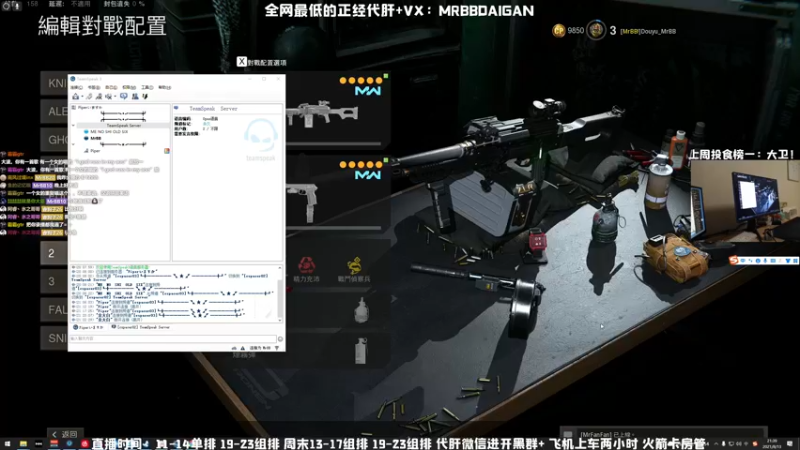Choose the GHO loadout in list
The width and height of the screenshot is (800, 450).
[54, 139]
